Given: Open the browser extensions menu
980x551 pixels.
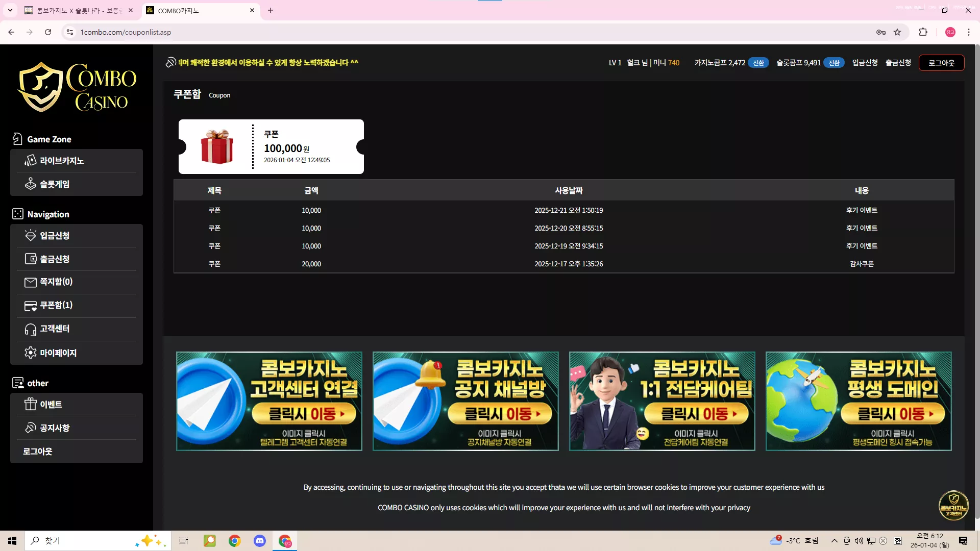Looking at the screenshot, I should pyautogui.click(x=923, y=32).
